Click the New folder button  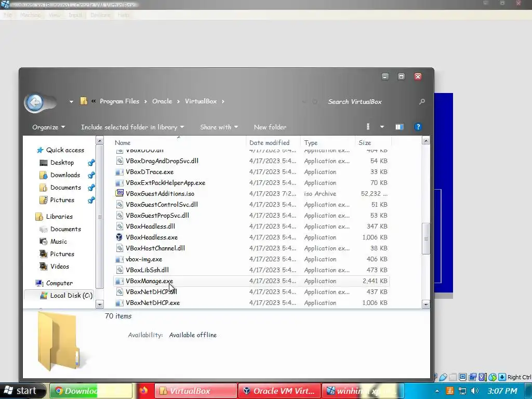tap(270, 127)
